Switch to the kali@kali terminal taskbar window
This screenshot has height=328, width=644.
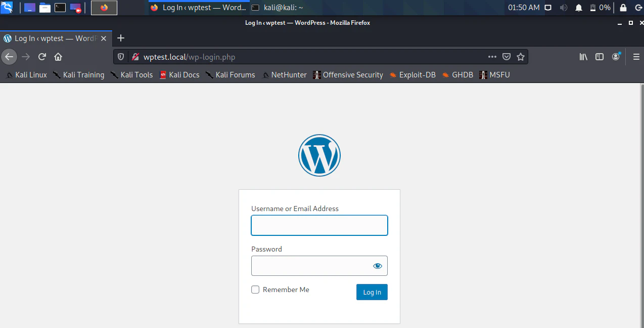(x=277, y=8)
